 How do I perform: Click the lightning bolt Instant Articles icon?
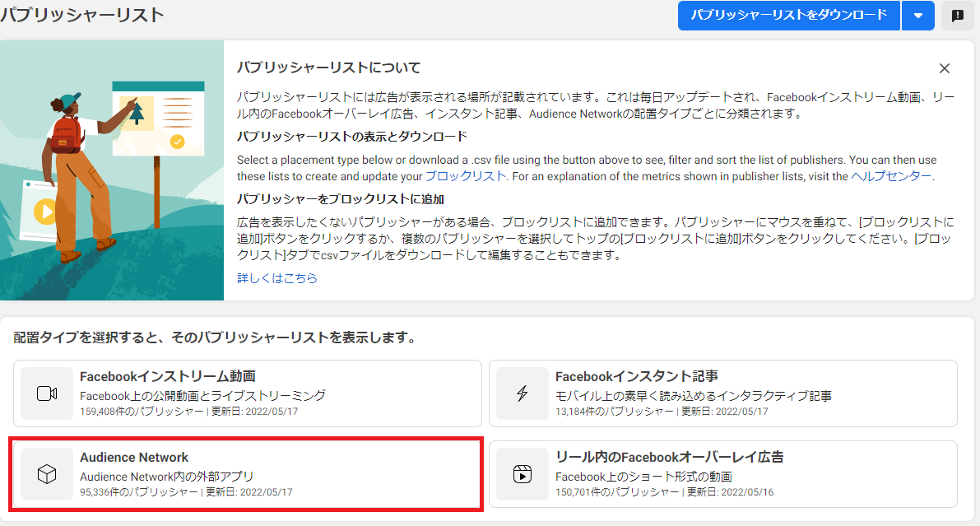coord(522,393)
